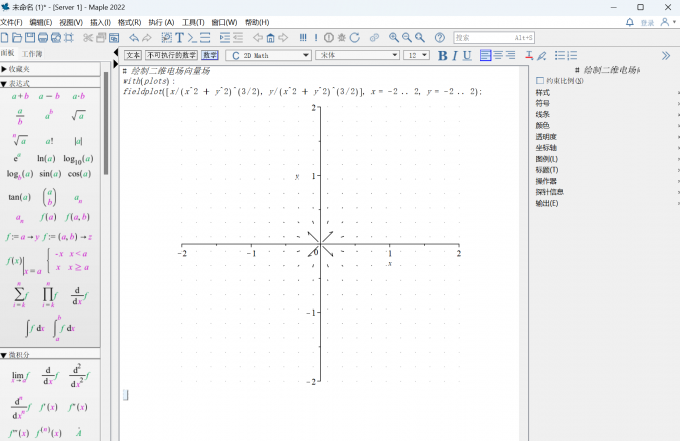680x441 pixels.
Task: Open a file with the folder icon
Action: pos(17,38)
